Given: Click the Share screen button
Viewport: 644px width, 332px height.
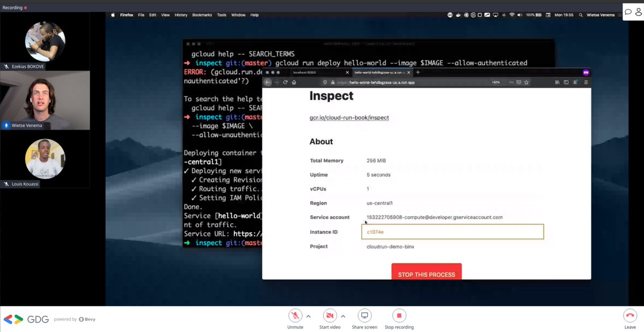Looking at the screenshot, I should [x=364, y=315].
